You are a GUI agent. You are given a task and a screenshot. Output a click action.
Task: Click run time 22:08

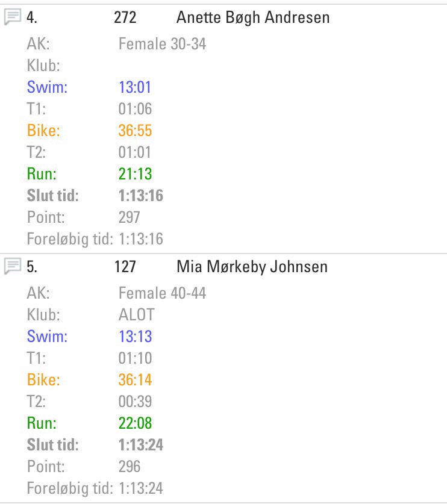click(135, 423)
